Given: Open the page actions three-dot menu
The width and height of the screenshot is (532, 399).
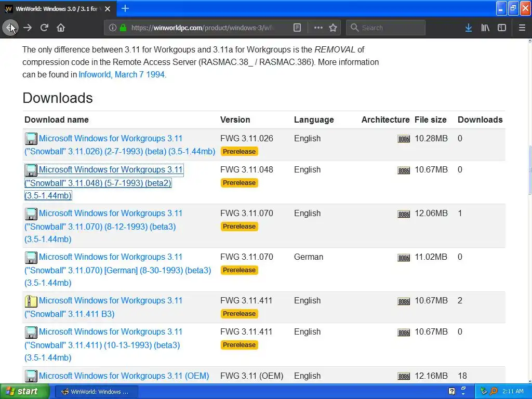Looking at the screenshot, I should [318, 28].
